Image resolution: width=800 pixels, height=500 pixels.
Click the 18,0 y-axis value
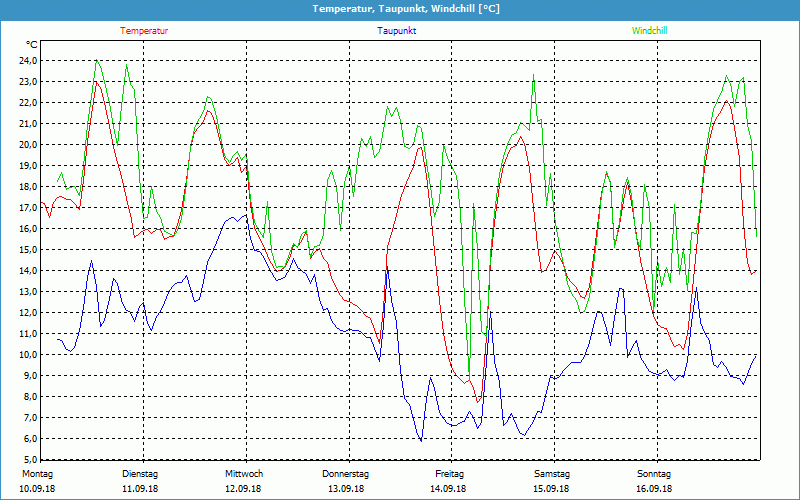click(29, 187)
